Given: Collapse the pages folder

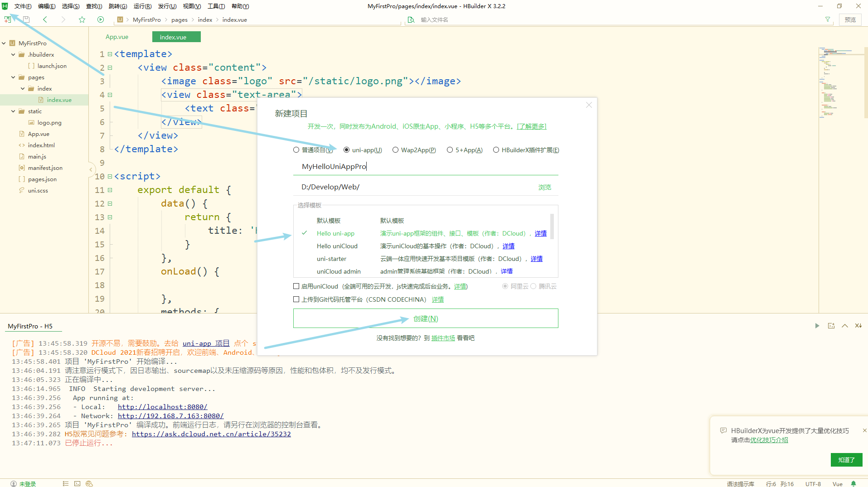Looking at the screenshot, I should [x=14, y=77].
